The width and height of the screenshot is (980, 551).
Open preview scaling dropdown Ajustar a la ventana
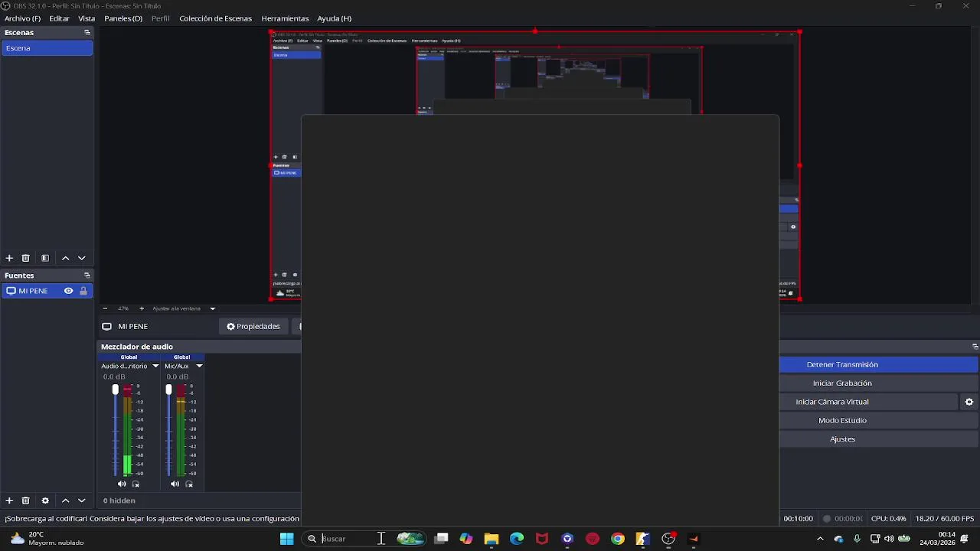point(184,308)
